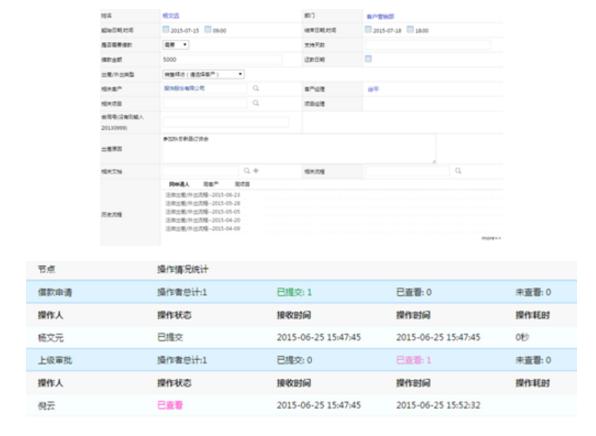Viewport: 596px width, 436px height.
Task: Click 未查看: 0 in the 上级审批 row
Action: (533, 360)
